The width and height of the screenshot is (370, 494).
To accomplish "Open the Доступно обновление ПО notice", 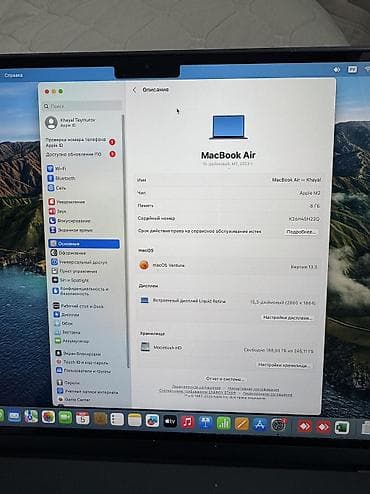I will coord(81,154).
